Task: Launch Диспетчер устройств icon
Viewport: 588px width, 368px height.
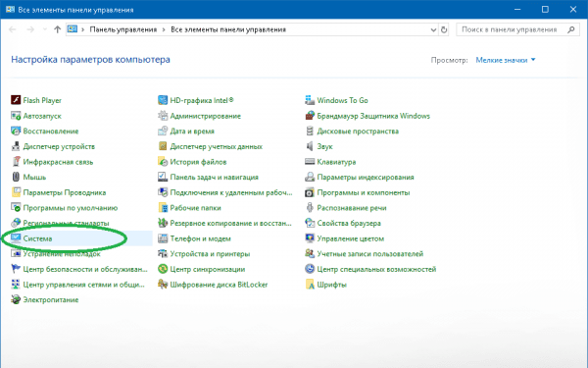Action: pos(16,146)
